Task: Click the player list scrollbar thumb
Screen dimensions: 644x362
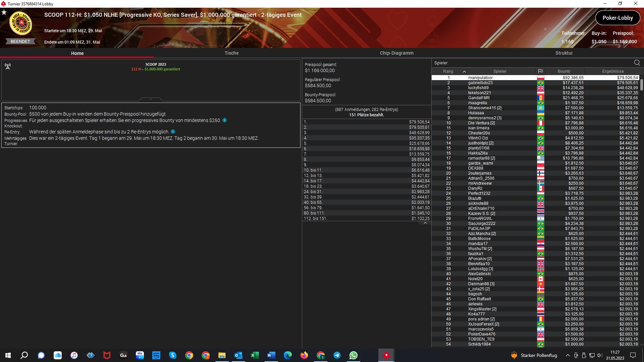Action: [x=641, y=84]
